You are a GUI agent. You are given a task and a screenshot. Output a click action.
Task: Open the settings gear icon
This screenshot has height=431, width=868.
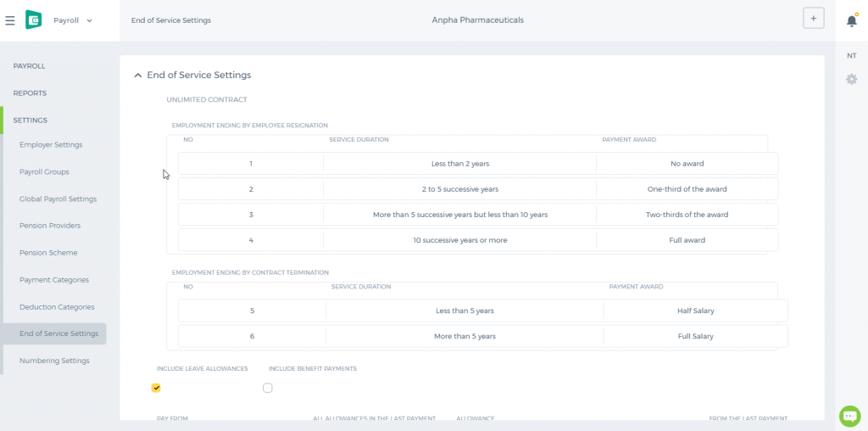pyautogui.click(x=851, y=79)
